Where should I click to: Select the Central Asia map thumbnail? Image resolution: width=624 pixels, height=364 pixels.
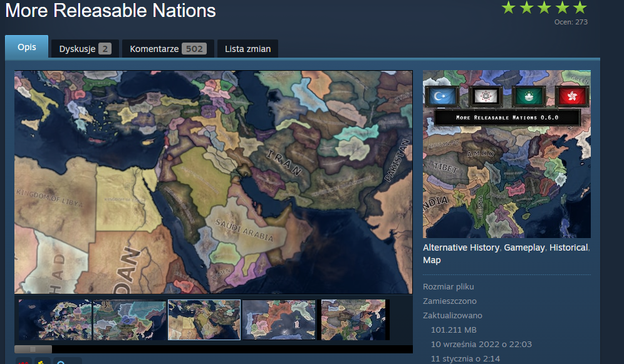(129, 320)
